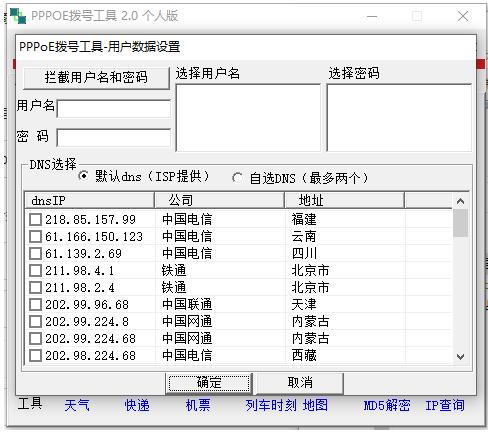Focus the 密码 input field
Screen dimensions: 488x432
coord(114,138)
